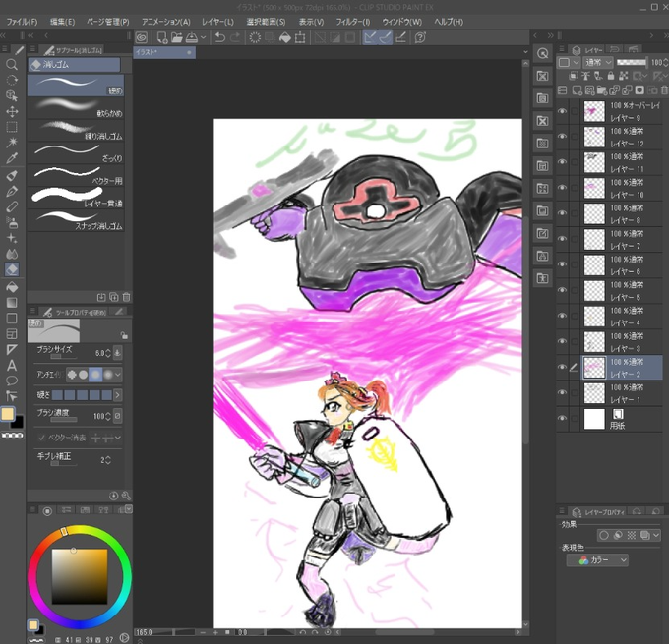Open the ウィンドウ(W) menu
Image resolution: width=669 pixels, height=644 pixels.
(402, 22)
